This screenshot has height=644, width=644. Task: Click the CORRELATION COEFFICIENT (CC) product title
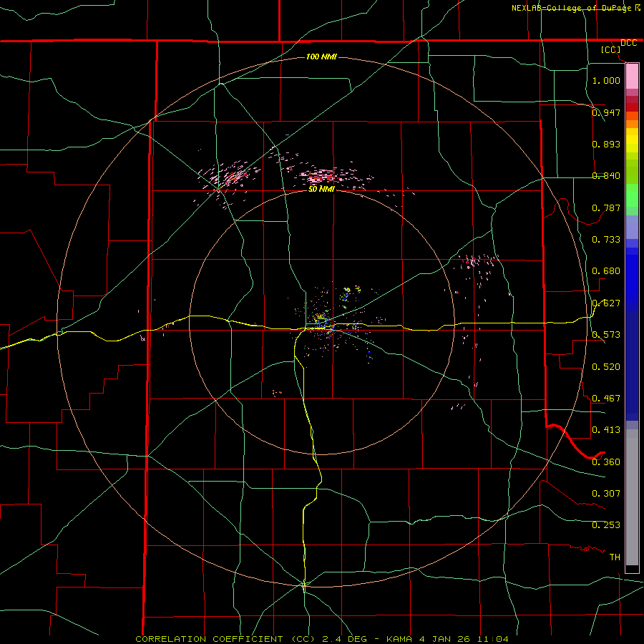pos(225,639)
